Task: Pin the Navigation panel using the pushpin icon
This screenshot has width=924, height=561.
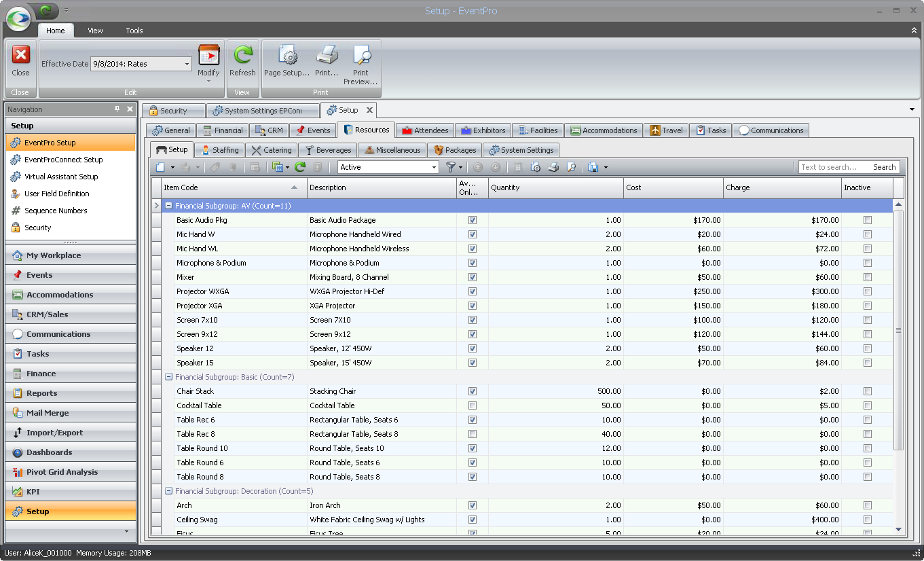Action: [117, 109]
